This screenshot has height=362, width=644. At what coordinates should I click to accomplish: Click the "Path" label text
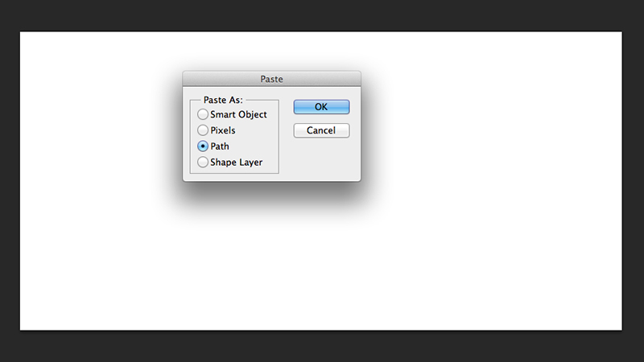point(220,146)
